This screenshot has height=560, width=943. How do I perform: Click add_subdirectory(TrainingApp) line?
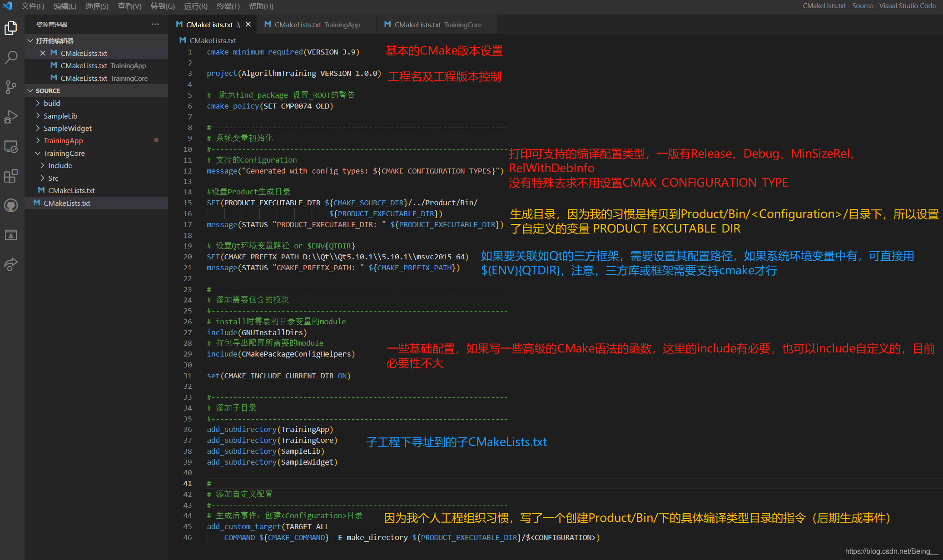(270, 429)
